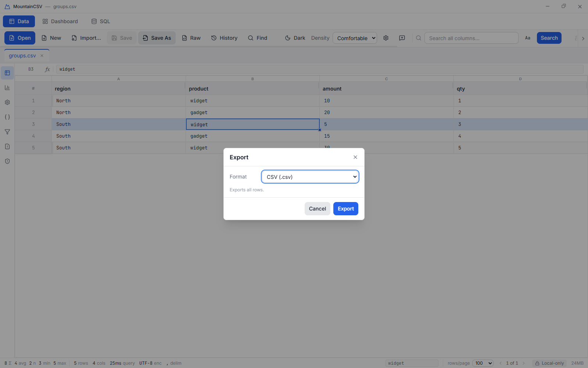Switch to the Data tab
The height and width of the screenshot is (368, 588).
pyautogui.click(x=19, y=21)
